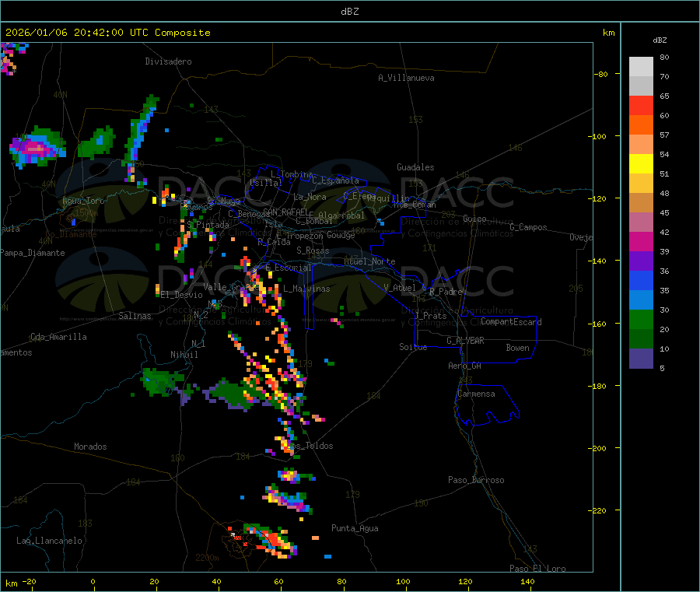The width and height of the screenshot is (700, 592).
Task: Click the A_Villanueva map label
Action: [x=406, y=78]
